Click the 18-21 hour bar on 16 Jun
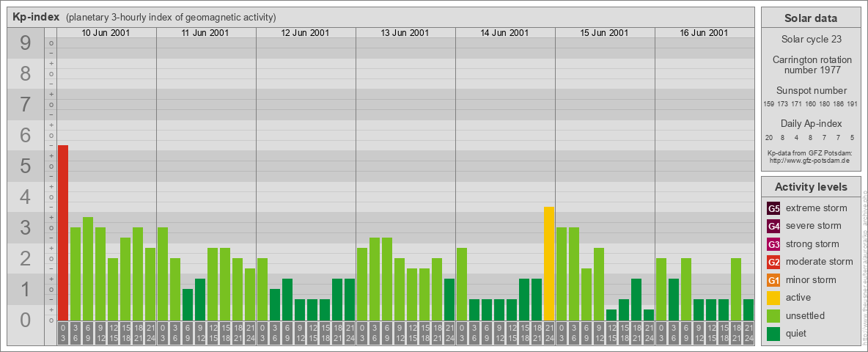The height and width of the screenshot is (352, 868). tap(736, 290)
